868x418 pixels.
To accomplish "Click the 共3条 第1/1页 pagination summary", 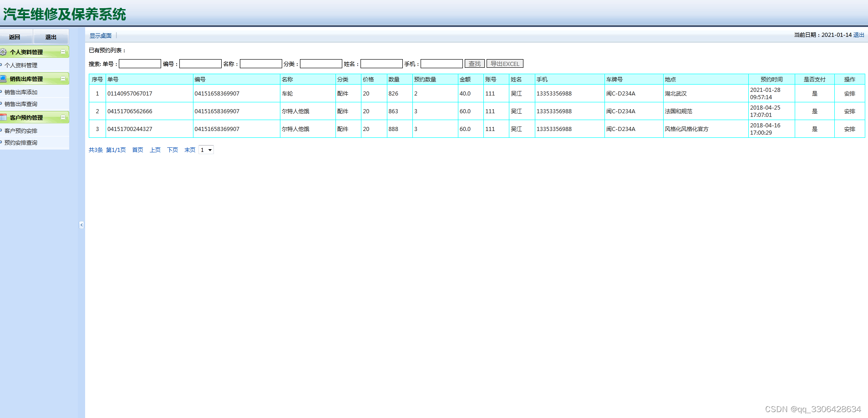I will point(107,150).
